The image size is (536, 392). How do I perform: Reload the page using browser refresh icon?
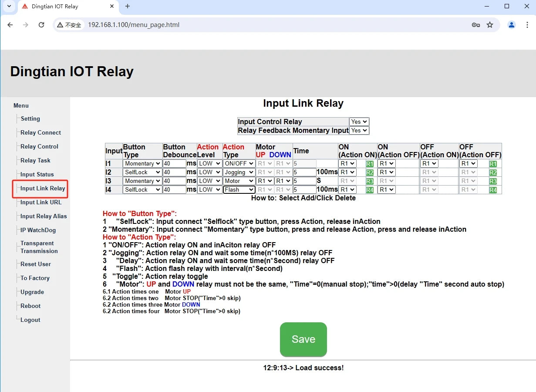point(41,25)
